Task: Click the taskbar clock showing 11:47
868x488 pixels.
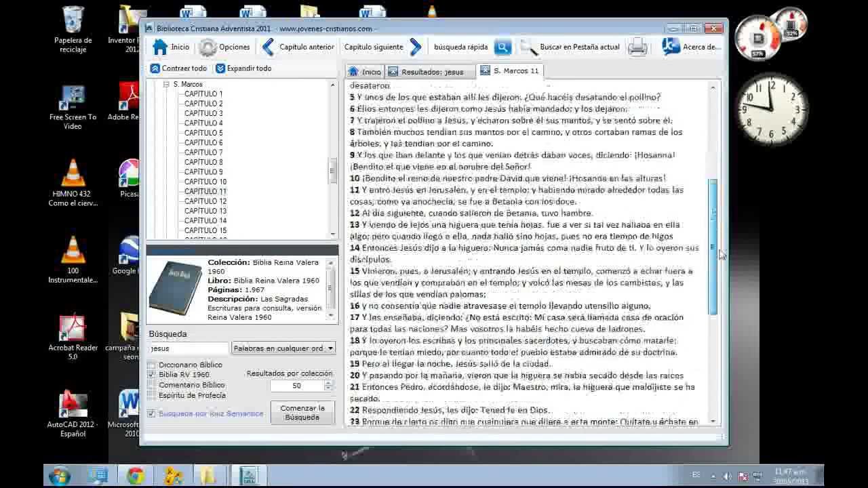Action: pos(791,476)
